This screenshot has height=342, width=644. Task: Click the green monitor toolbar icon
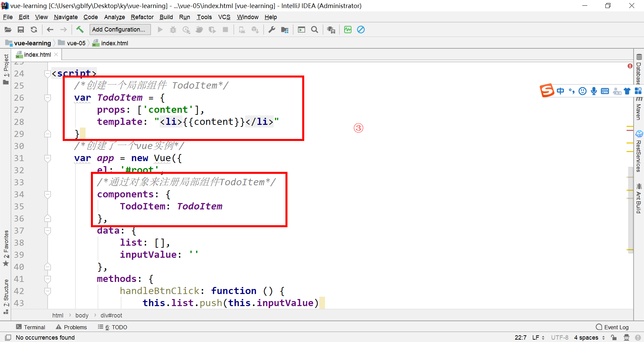pos(348,30)
